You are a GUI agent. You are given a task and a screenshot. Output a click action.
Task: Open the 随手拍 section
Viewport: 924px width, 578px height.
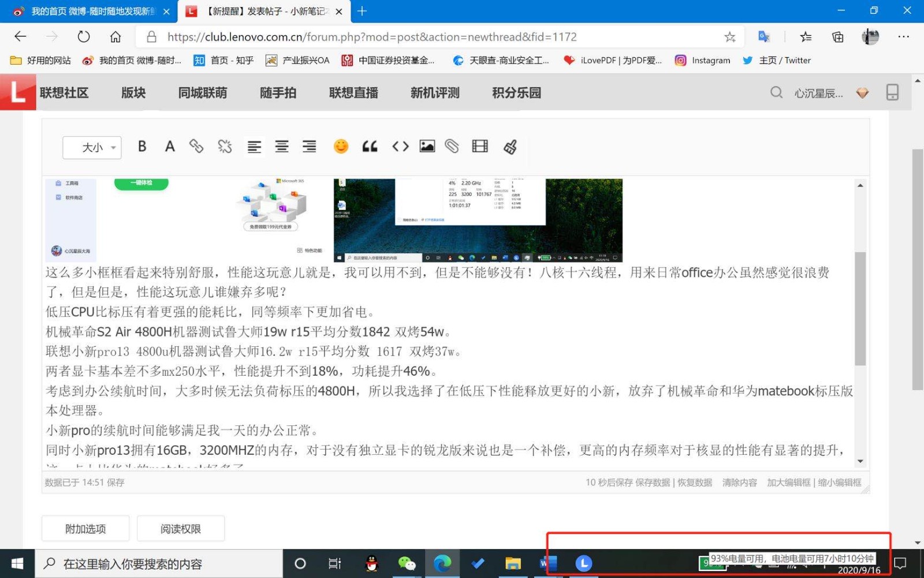(x=278, y=92)
